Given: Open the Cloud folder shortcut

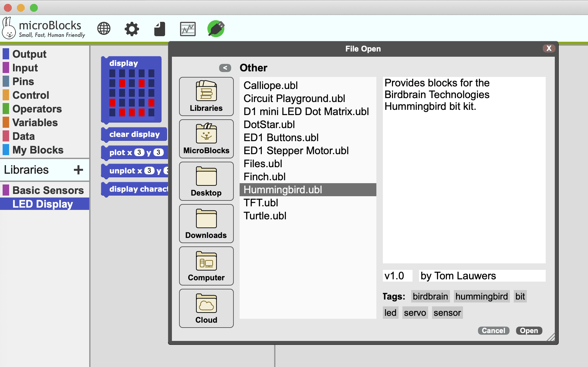Looking at the screenshot, I should point(206,308).
